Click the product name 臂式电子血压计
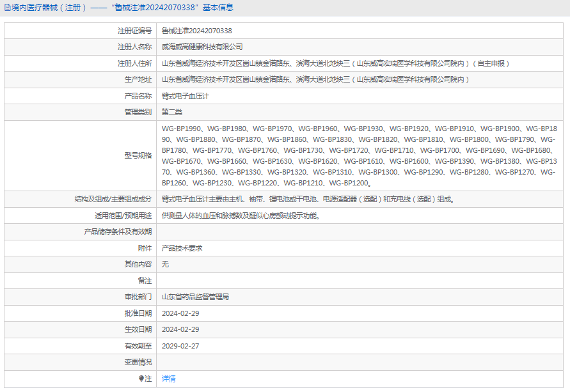The height and width of the screenshot is (392, 570). (x=186, y=96)
